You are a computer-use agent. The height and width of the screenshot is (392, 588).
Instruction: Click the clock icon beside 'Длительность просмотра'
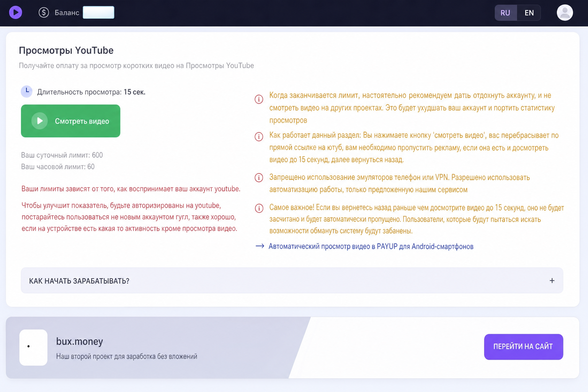tap(26, 91)
